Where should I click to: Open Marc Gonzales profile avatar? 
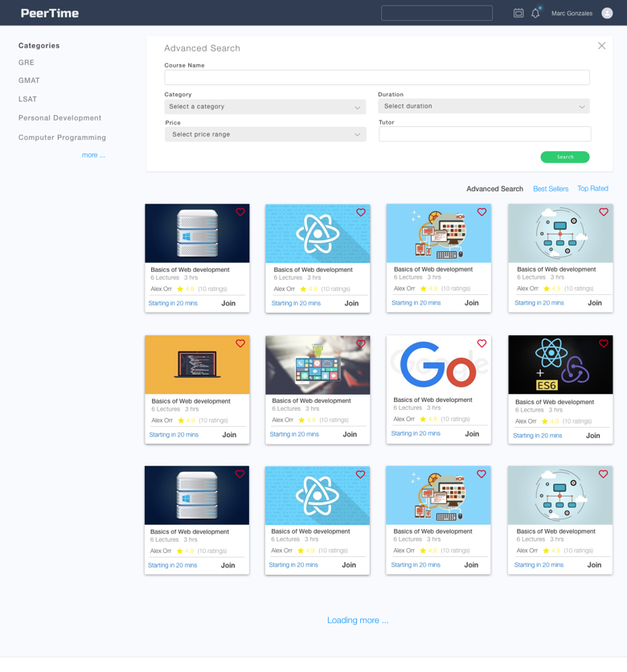[x=607, y=13]
